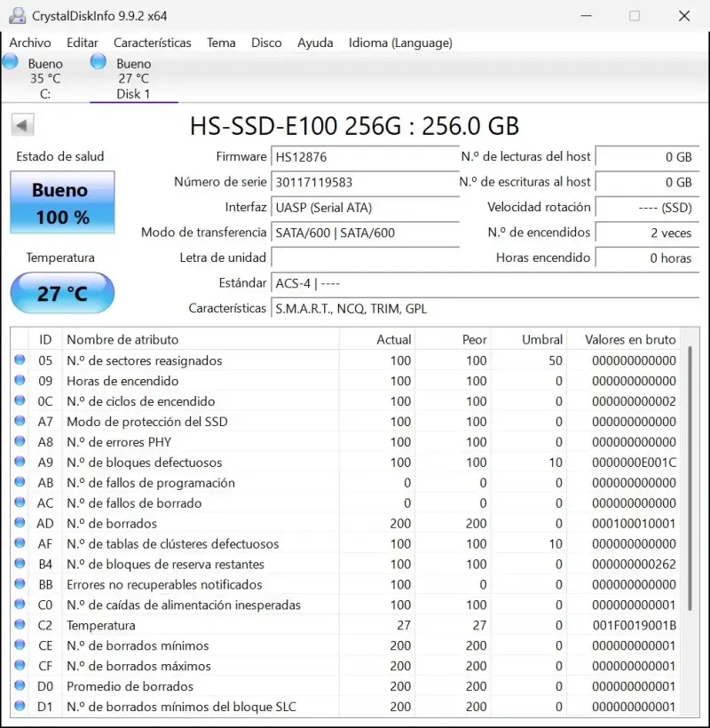Click raw value 0000000E001C
Image resolution: width=710 pixels, height=728 pixels.
point(634,463)
